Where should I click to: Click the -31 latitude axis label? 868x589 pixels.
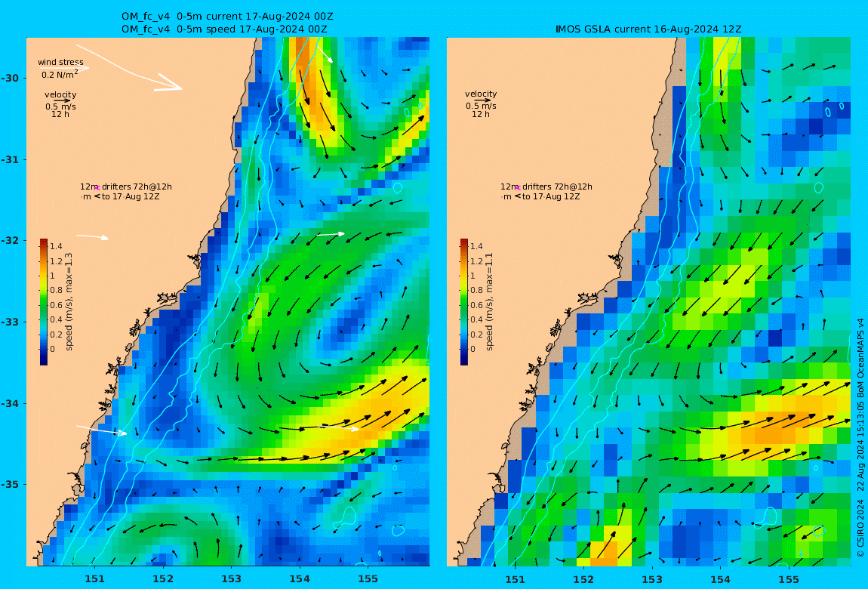point(9,159)
